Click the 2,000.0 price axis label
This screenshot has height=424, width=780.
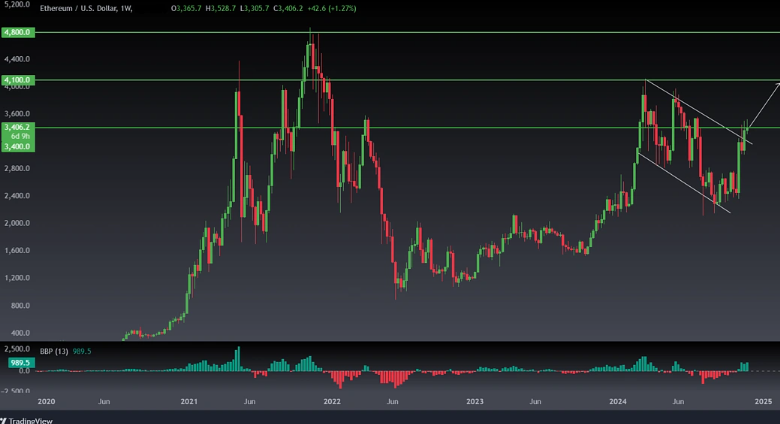[x=17, y=223]
